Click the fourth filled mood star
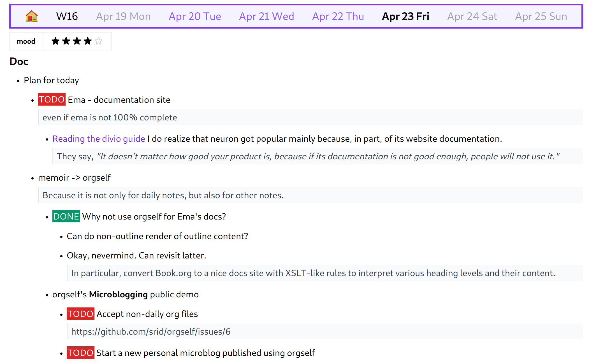 [x=88, y=41]
